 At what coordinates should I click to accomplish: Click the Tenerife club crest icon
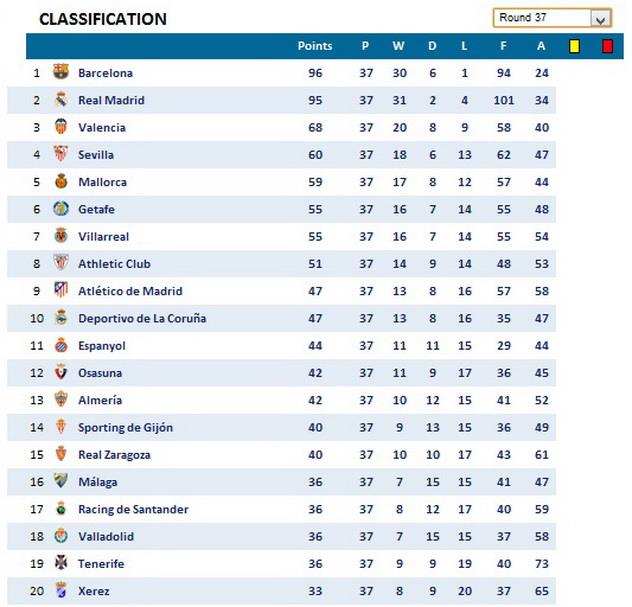61,563
